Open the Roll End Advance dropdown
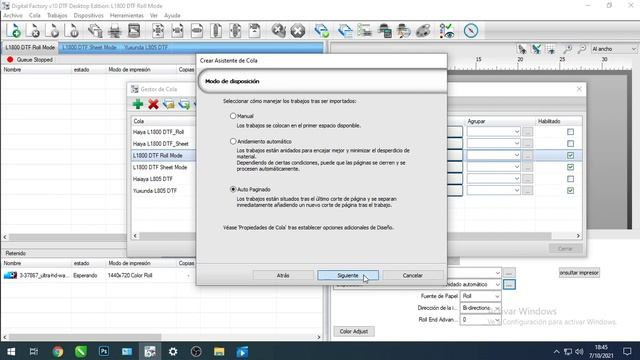The width and height of the screenshot is (640, 360). coord(480,320)
